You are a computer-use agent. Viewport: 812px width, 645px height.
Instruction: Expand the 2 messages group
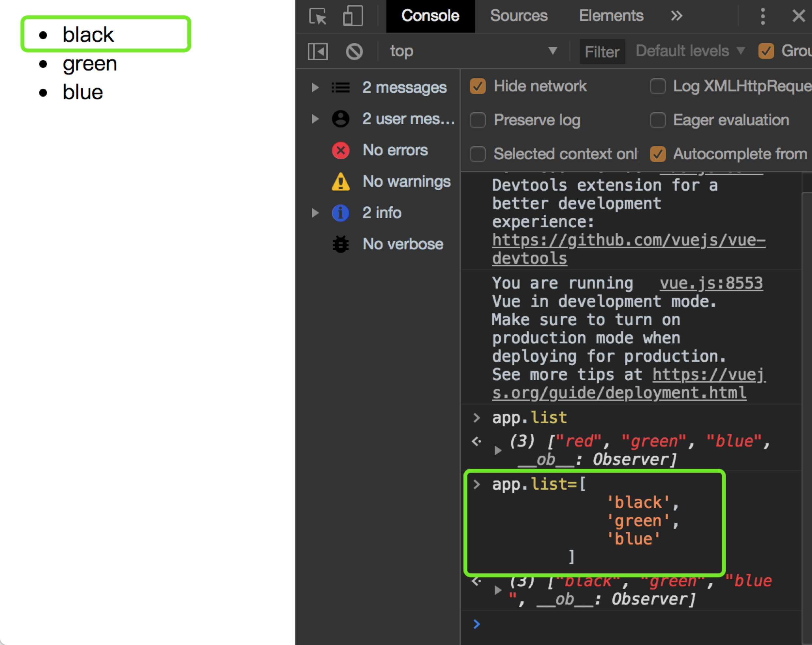(315, 88)
